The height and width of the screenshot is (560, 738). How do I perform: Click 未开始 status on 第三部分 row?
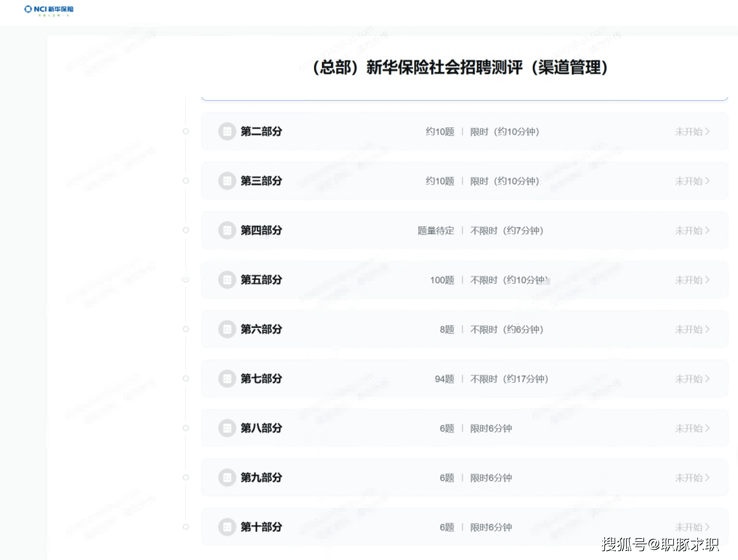[x=689, y=181]
